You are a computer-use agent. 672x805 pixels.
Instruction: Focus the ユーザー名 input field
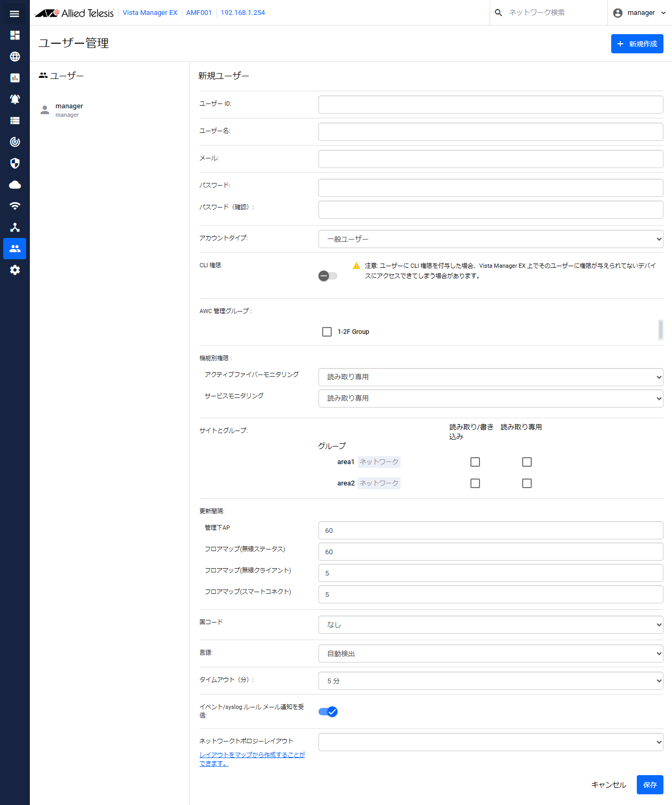coord(491,132)
